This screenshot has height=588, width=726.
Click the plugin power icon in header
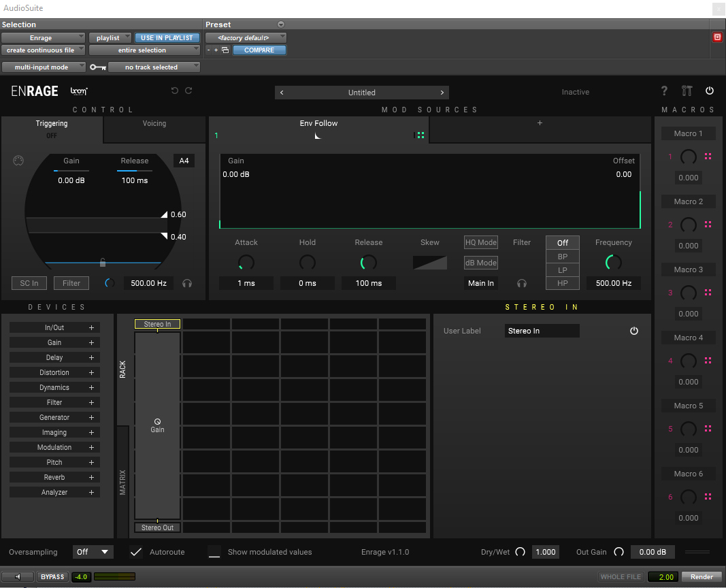710,91
